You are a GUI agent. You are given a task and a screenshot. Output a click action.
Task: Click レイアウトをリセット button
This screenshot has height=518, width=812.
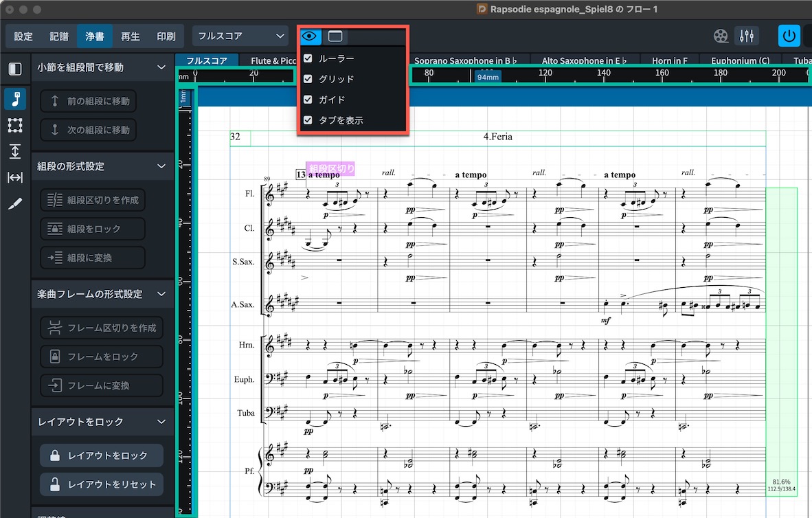102,484
